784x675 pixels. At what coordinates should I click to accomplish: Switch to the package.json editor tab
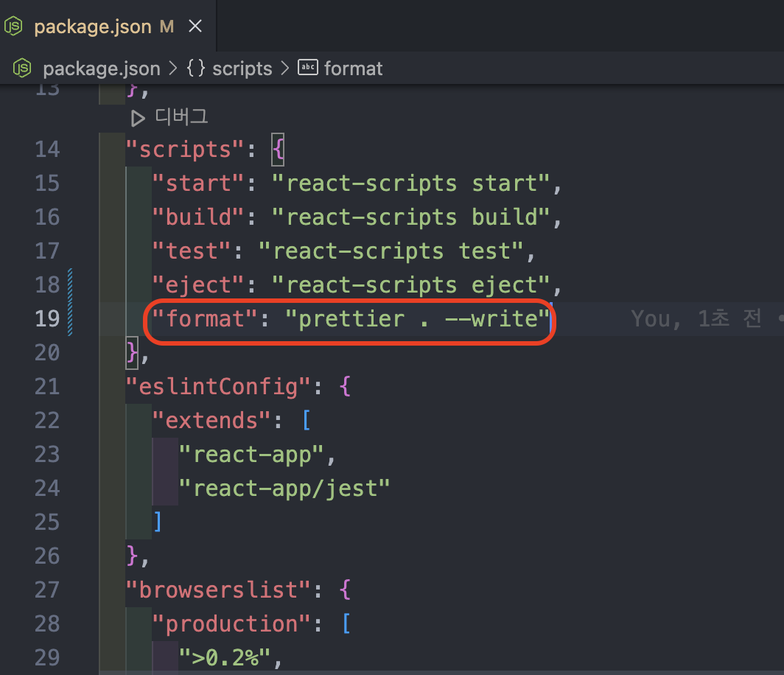108,26
